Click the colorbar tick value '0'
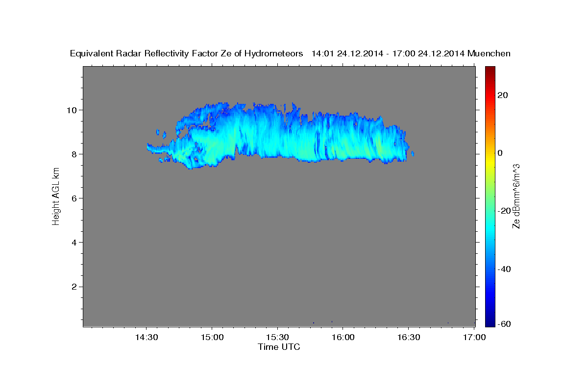The width and height of the screenshot is (588, 392). point(501,153)
